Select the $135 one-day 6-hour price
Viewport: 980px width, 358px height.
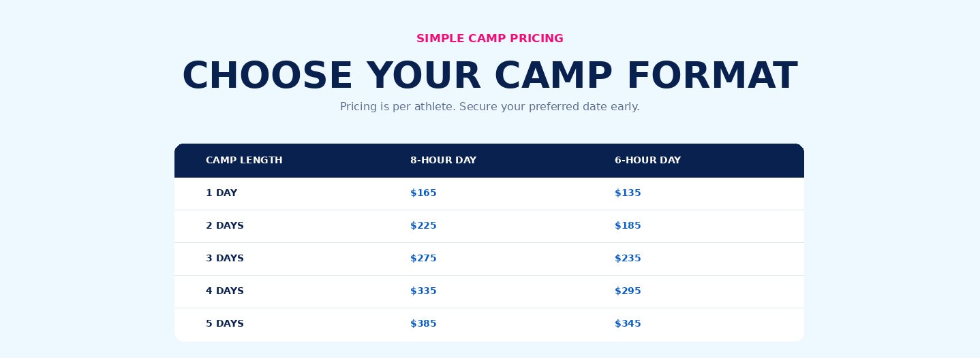click(628, 193)
